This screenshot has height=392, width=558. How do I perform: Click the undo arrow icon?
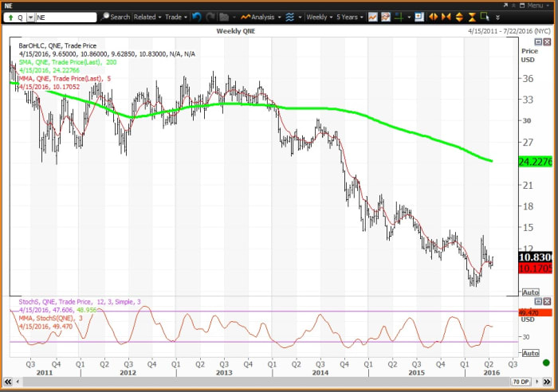tap(195, 16)
